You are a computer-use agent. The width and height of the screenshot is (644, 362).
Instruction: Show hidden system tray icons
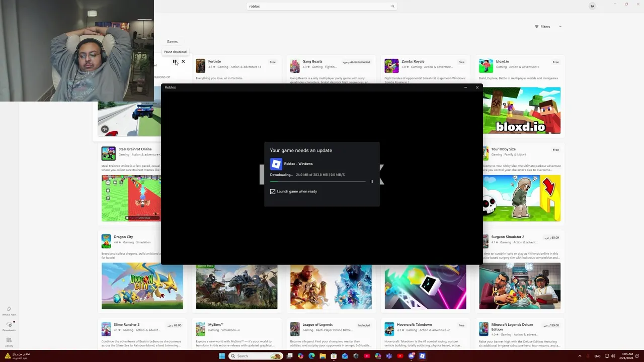click(x=580, y=356)
